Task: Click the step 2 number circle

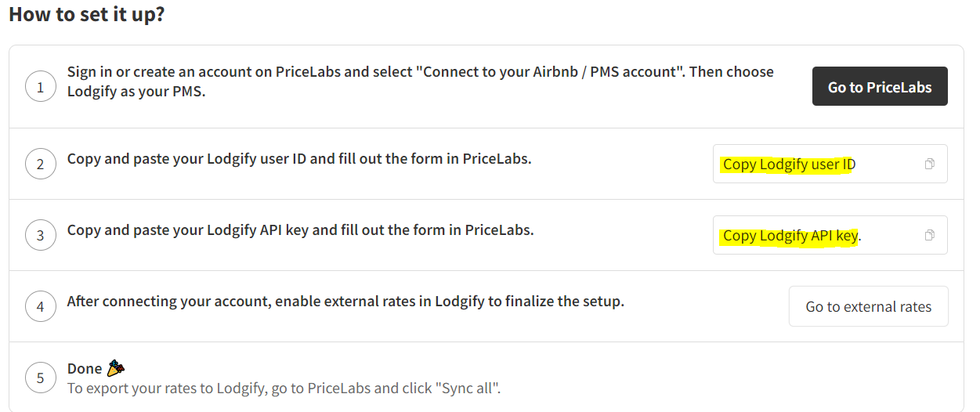Action: click(x=41, y=164)
